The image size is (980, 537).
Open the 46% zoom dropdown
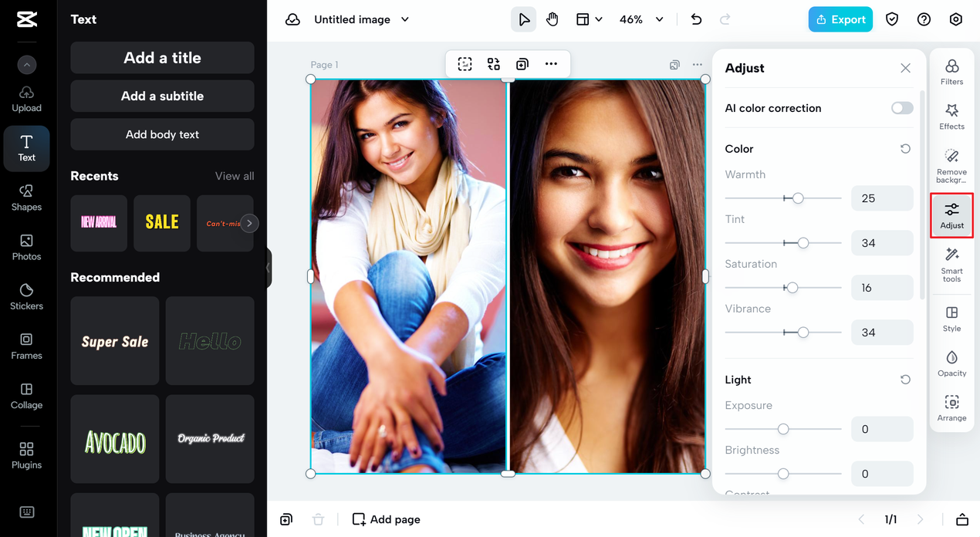pyautogui.click(x=641, y=19)
